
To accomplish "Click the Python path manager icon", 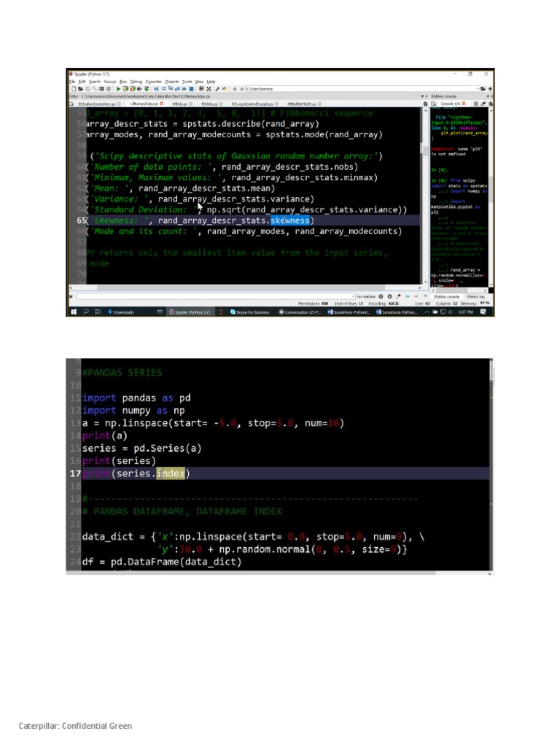I will tap(225, 88).
